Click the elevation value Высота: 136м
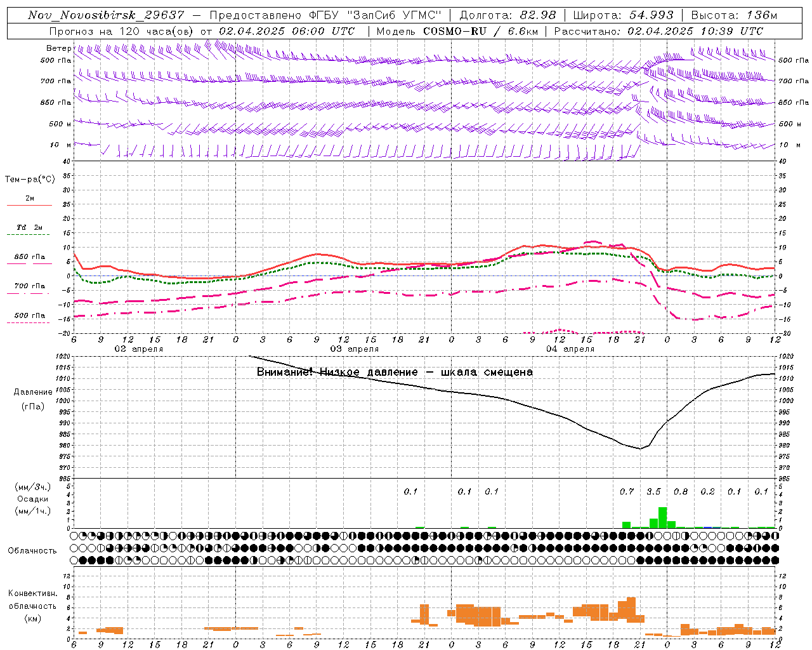Screen dimensions: 812x650 [734, 15]
